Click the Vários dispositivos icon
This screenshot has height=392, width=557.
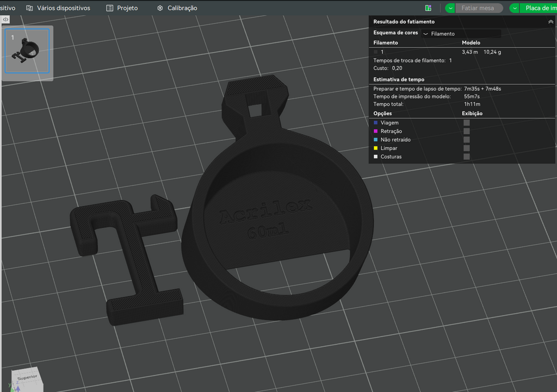tap(29, 8)
